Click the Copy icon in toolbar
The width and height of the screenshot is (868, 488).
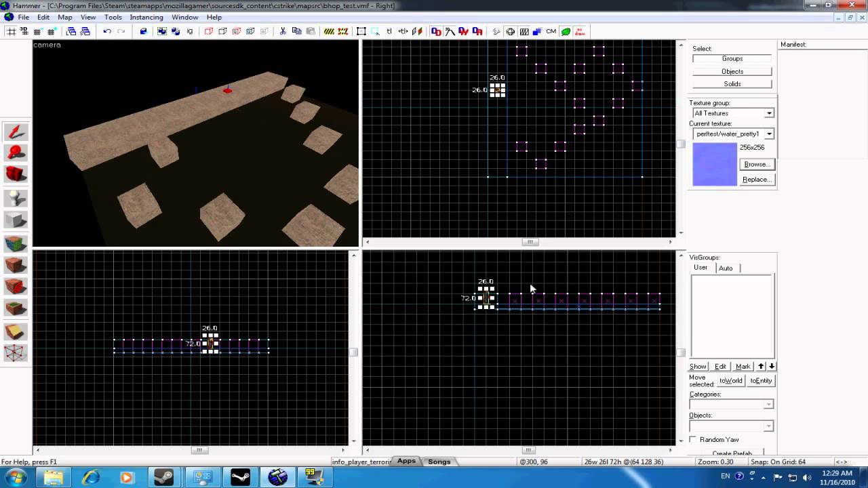[x=296, y=31]
